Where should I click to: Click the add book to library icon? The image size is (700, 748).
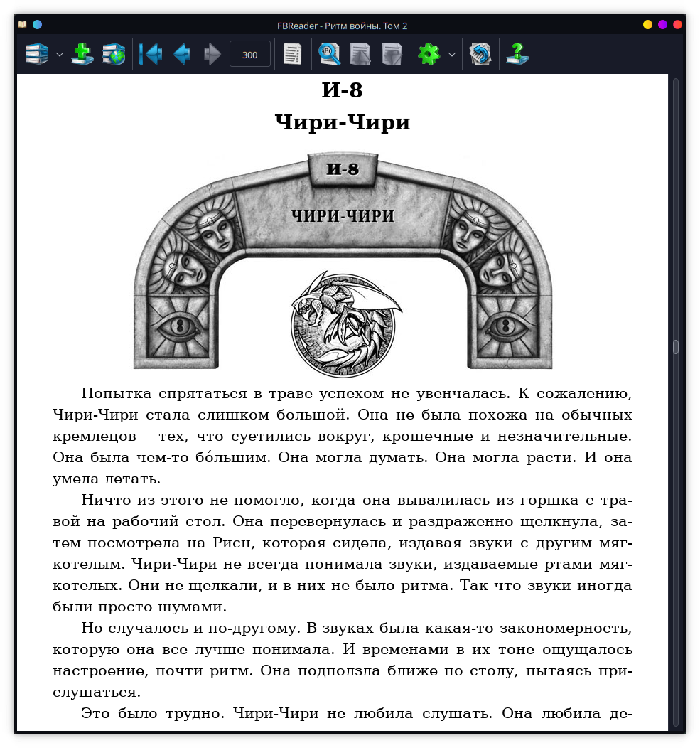click(x=82, y=54)
